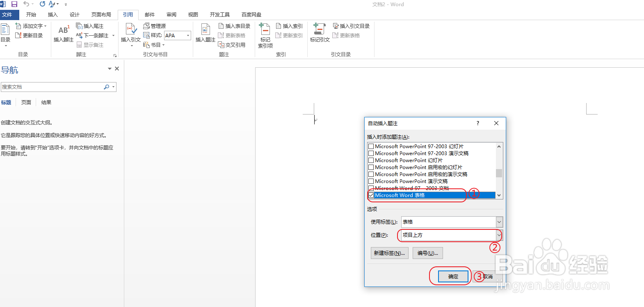Viewport: 644px width, 307px height.
Task: Close the AutoCaption (自动插入题注) dialog
Action: coord(496,123)
